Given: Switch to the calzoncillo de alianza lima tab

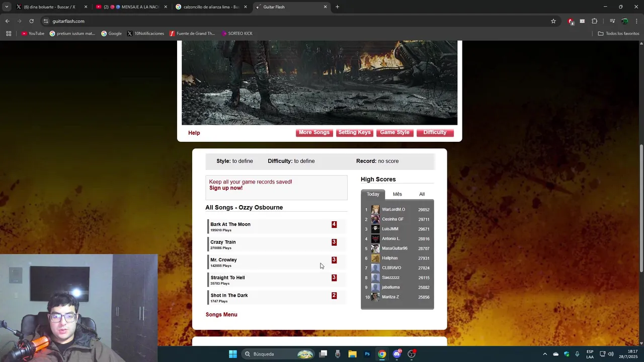Looking at the screenshot, I should coord(211,7).
